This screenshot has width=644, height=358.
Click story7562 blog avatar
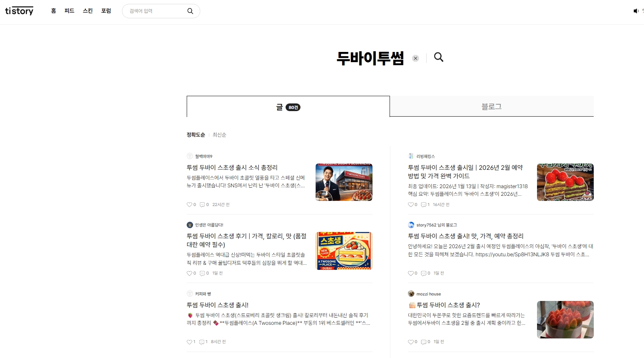411,225
